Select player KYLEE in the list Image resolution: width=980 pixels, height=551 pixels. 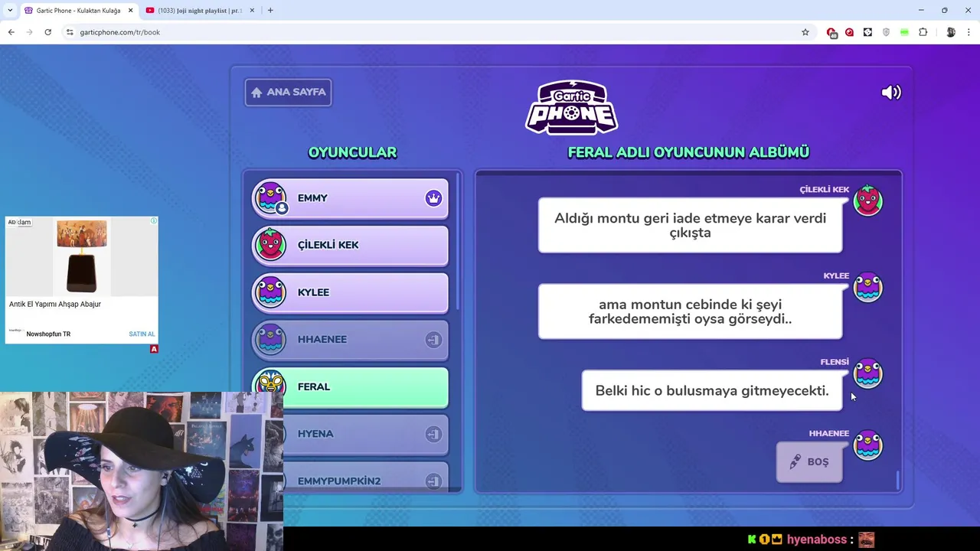pyautogui.click(x=351, y=292)
